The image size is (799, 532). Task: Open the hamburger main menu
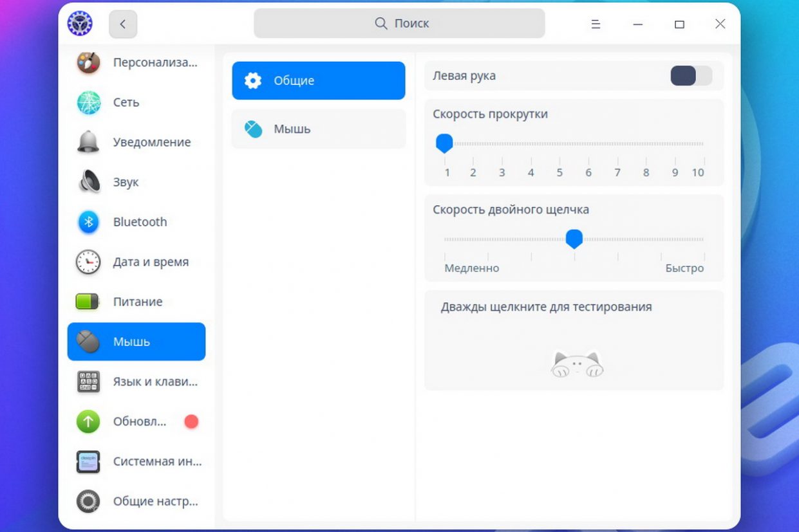(x=596, y=24)
